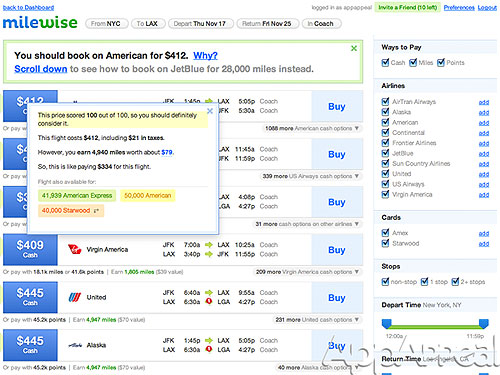Click the Logout link
This screenshot has width=500, height=375.
click(x=487, y=7)
